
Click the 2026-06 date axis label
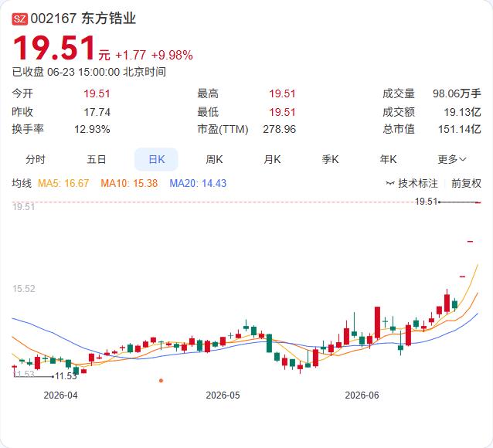pos(362,395)
